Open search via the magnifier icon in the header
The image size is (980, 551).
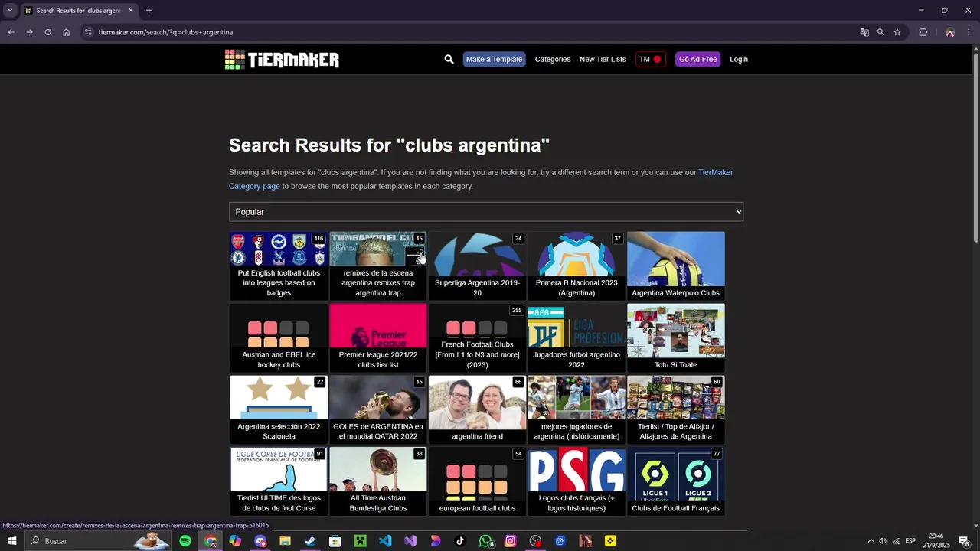[x=449, y=59]
